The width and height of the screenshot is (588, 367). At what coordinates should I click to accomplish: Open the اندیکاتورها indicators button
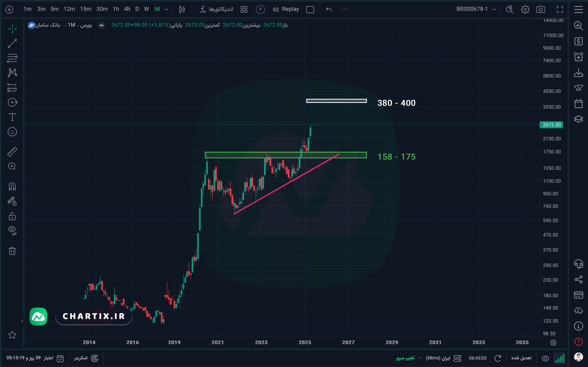click(216, 9)
